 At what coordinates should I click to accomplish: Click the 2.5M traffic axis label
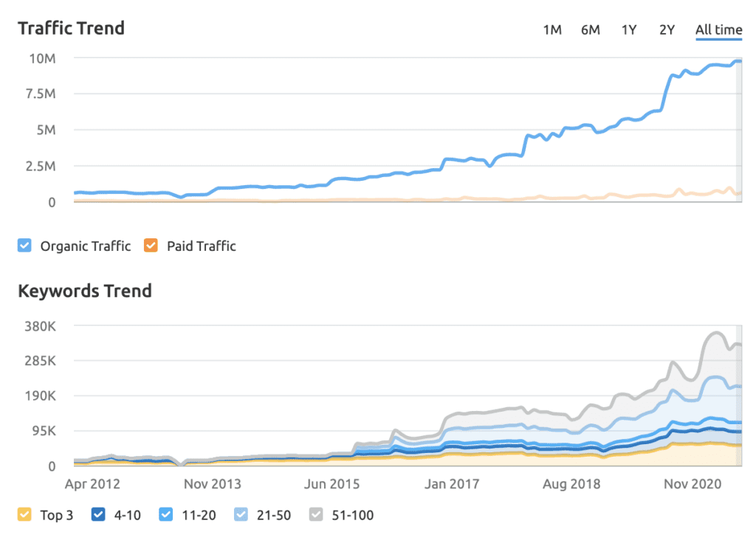tap(41, 166)
